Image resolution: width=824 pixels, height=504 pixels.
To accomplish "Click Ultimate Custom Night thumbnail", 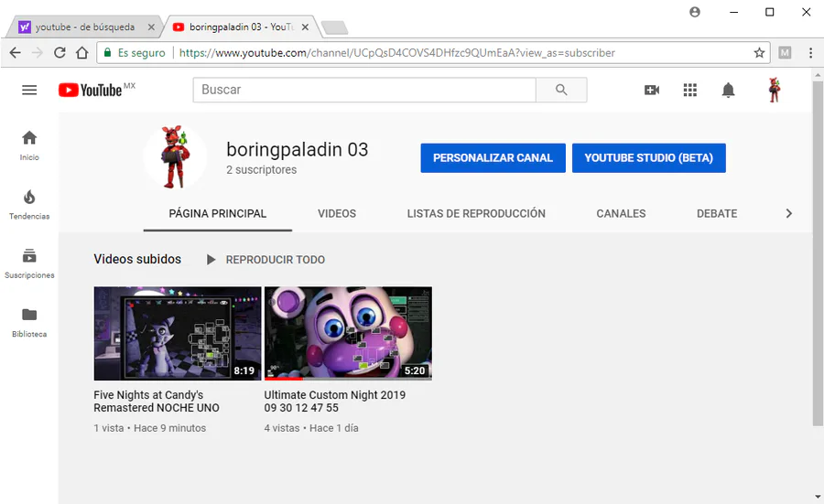I will pos(348,333).
